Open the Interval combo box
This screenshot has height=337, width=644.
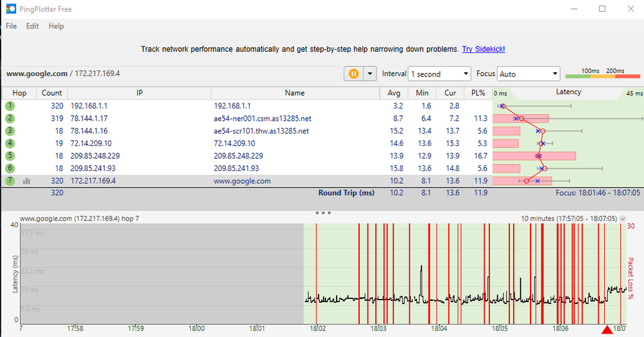439,74
